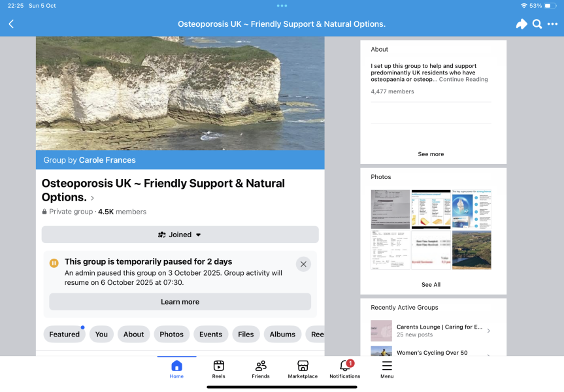Viewport: 564px width, 392px height.
Task: Select the Events tab
Action: pyautogui.click(x=210, y=335)
